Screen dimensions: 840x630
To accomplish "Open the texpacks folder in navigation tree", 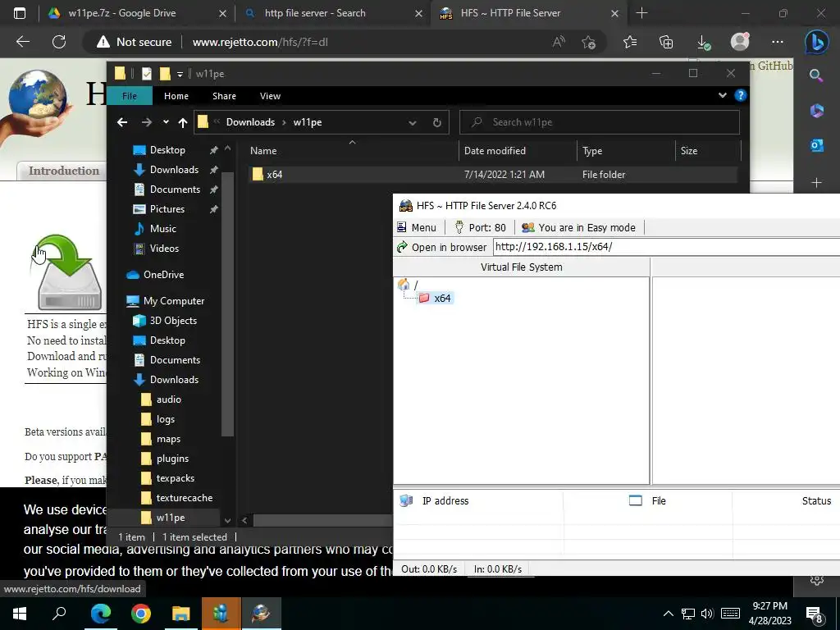I will tap(176, 478).
